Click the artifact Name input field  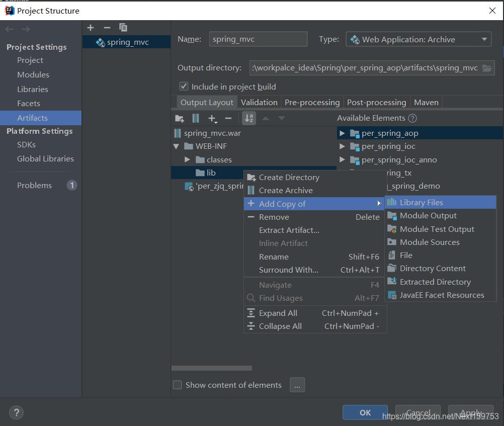[258, 39]
